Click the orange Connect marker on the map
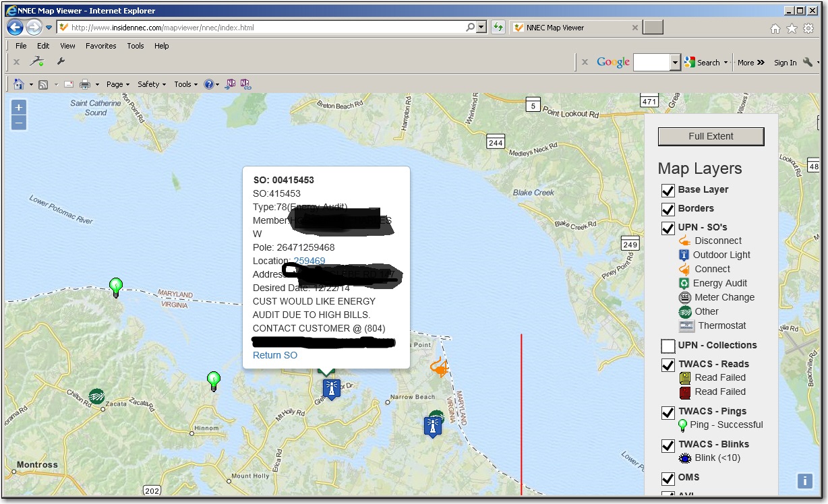The height and width of the screenshot is (504, 828). pyautogui.click(x=439, y=367)
